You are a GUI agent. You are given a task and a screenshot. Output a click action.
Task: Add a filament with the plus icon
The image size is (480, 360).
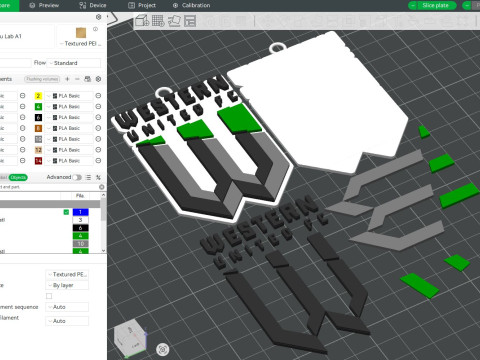(x=67, y=79)
